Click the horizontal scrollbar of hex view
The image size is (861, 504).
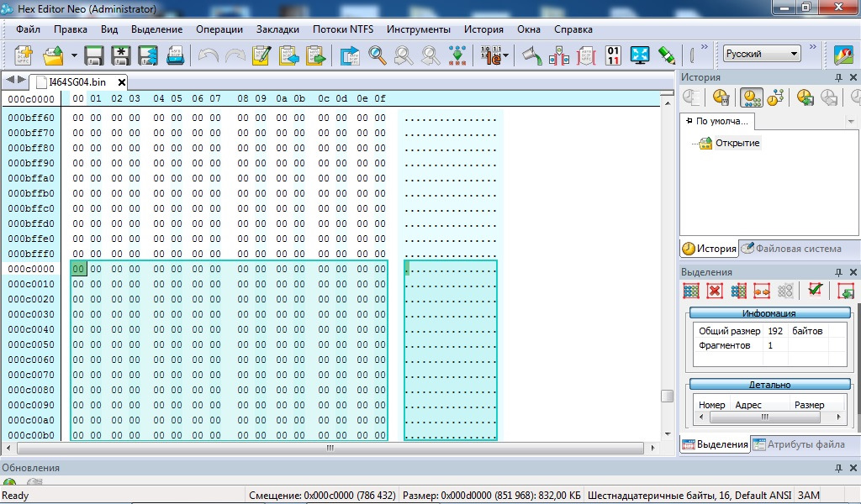pos(330,448)
